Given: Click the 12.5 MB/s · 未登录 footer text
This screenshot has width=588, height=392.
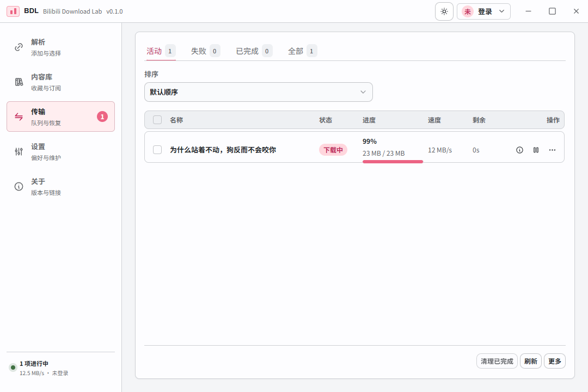Looking at the screenshot, I should pyautogui.click(x=44, y=373).
